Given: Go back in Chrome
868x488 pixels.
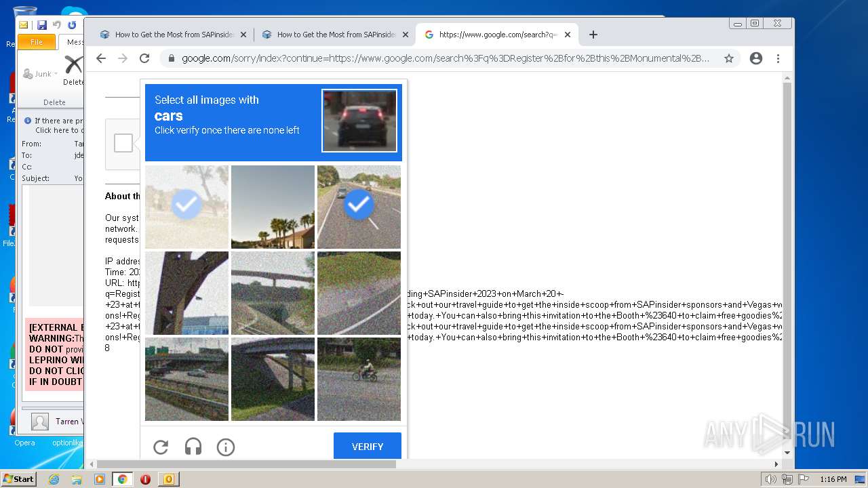Looking at the screenshot, I should point(101,58).
